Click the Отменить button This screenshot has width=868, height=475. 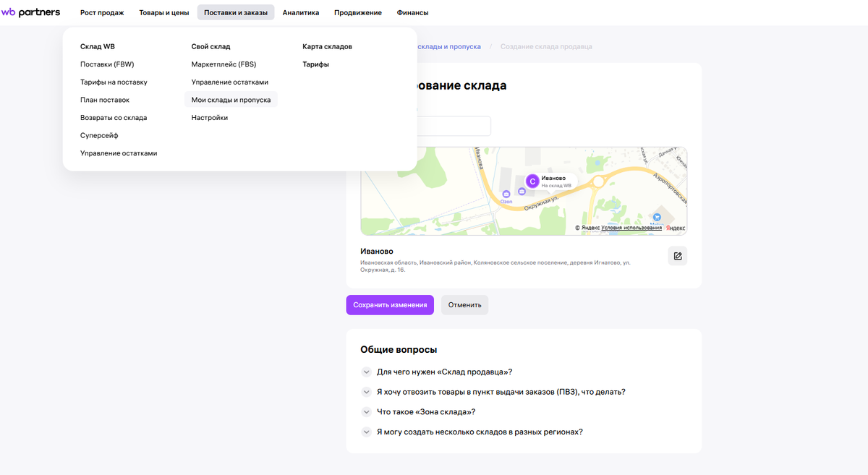click(464, 305)
